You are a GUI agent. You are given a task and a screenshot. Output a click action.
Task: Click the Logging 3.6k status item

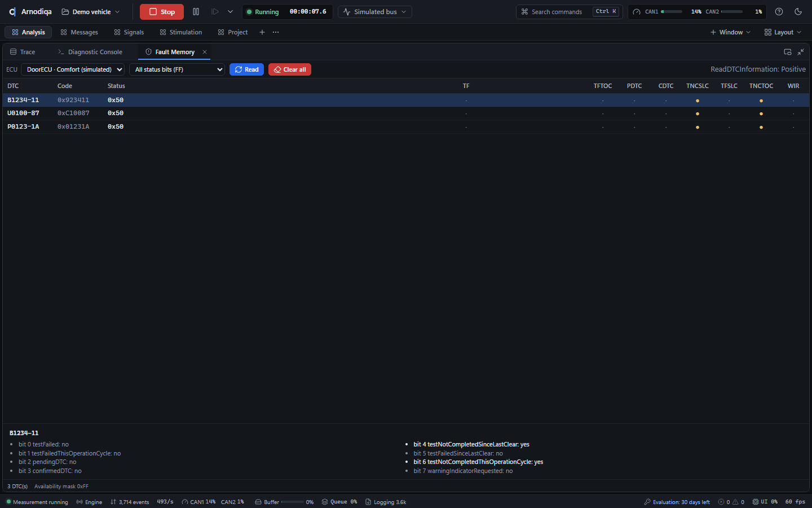coord(386,502)
